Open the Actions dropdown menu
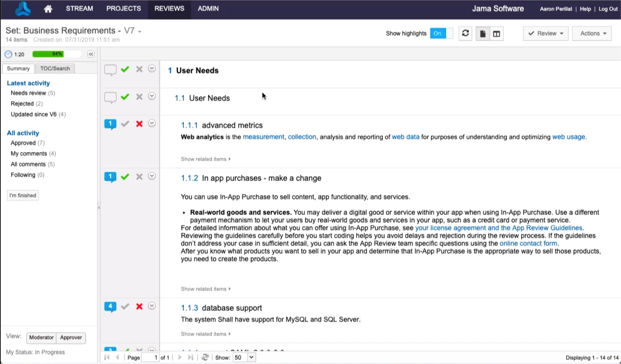This screenshot has height=364, width=621. click(x=592, y=33)
